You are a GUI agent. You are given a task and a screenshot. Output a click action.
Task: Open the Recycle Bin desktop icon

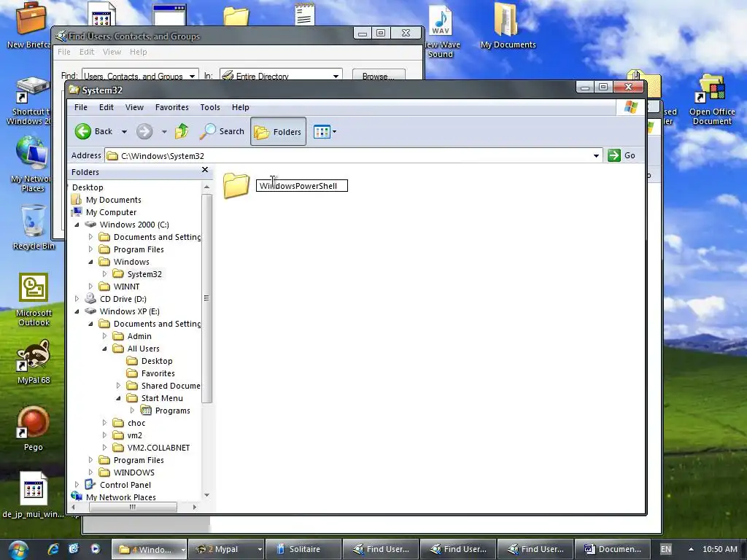34,227
